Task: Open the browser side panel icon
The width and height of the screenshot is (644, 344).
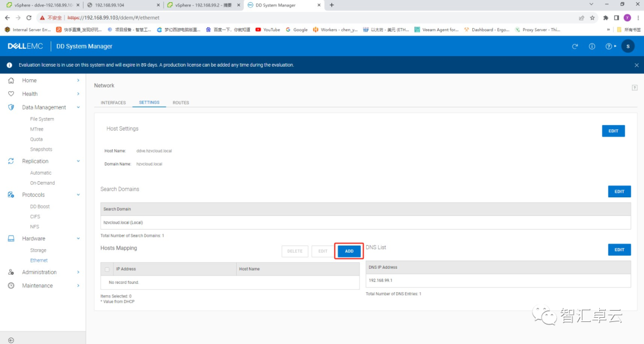Action: click(x=617, y=18)
